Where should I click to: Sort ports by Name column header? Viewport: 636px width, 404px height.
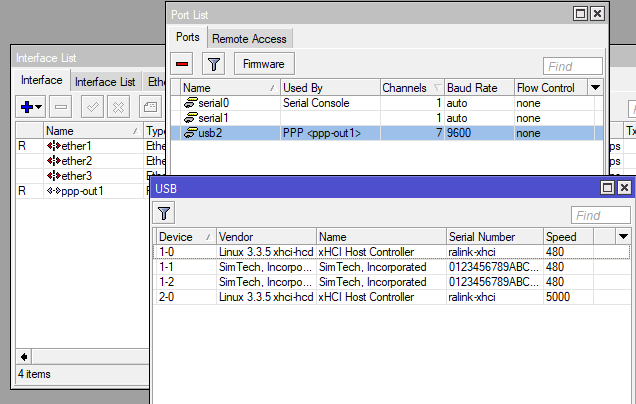[230, 88]
